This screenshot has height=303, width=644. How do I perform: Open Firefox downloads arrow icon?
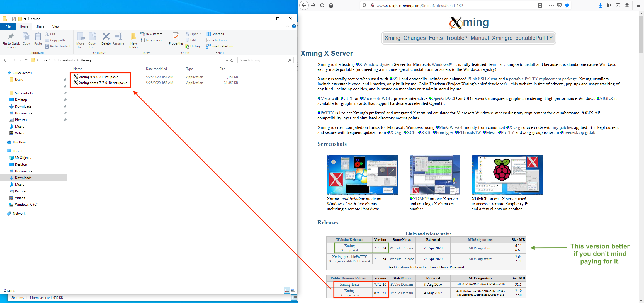[600, 5]
